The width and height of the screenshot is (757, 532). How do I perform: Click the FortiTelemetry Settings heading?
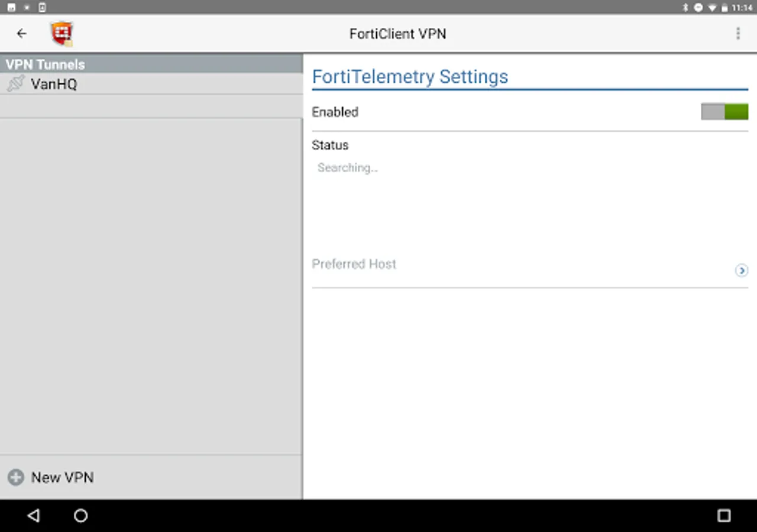click(410, 77)
